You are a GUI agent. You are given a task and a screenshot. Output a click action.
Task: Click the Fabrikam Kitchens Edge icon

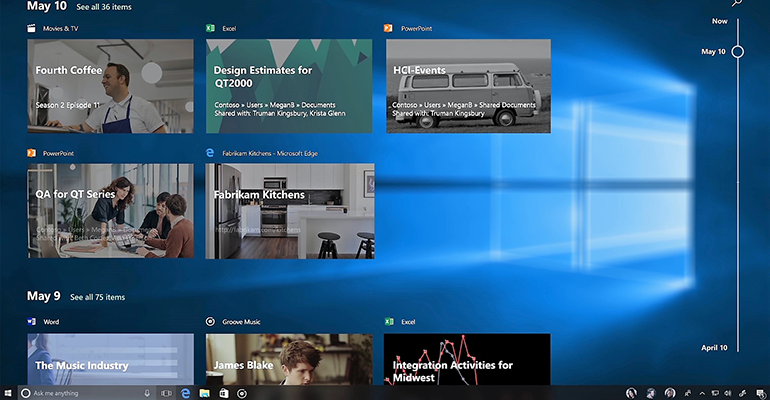210,153
